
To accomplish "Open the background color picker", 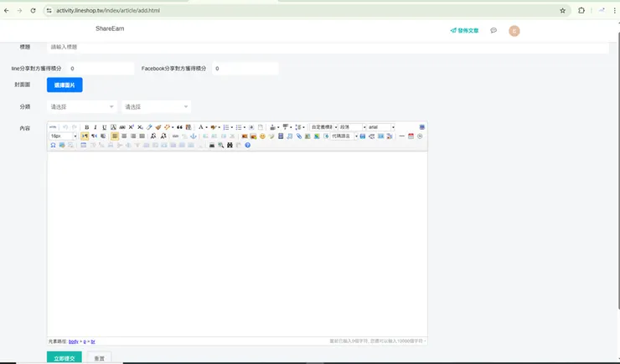I will [x=214, y=127].
